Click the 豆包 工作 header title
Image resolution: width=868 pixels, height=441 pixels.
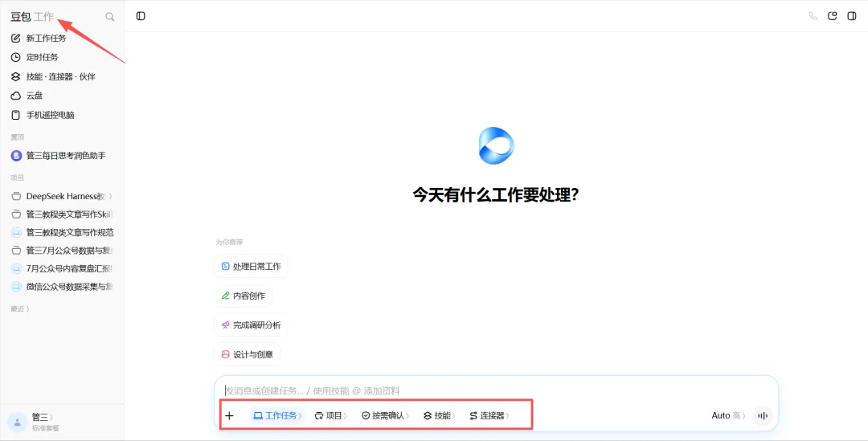pos(32,17)
